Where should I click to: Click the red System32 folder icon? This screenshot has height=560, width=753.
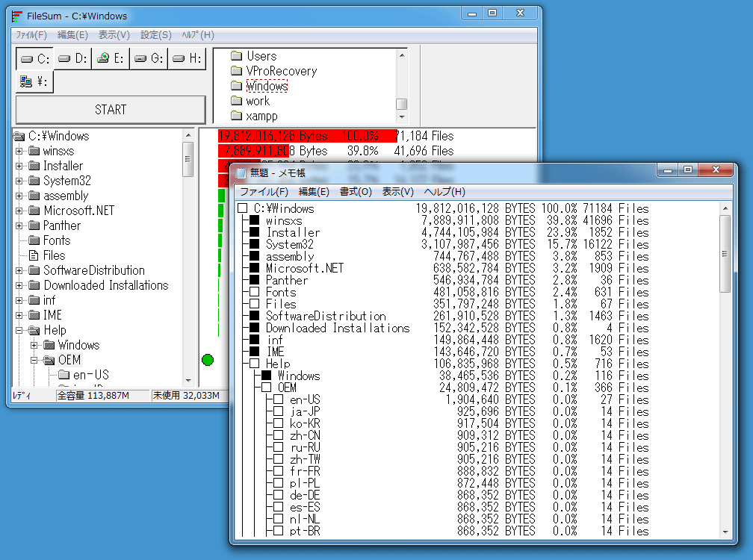tap(34, 181)
